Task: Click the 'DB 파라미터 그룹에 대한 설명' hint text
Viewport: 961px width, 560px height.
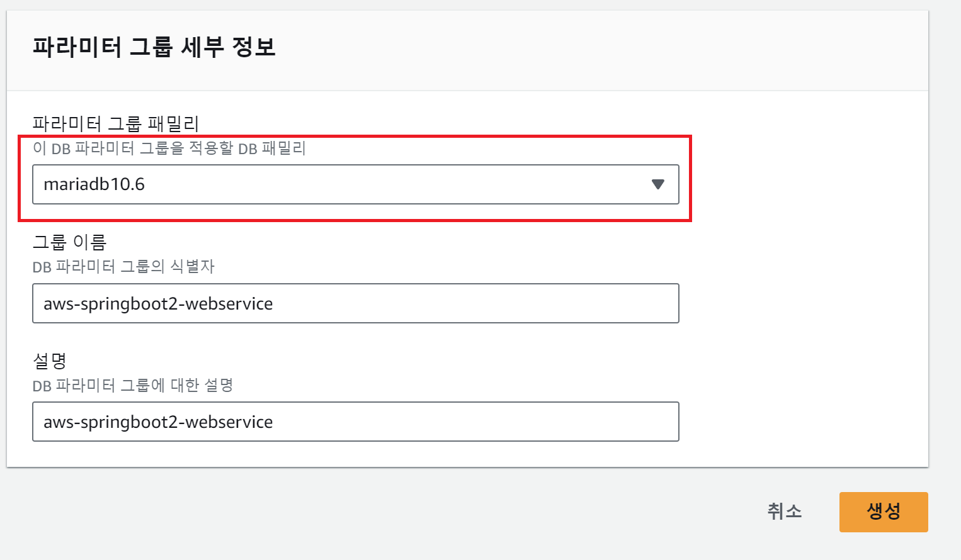Action: [x=133, y=385]
